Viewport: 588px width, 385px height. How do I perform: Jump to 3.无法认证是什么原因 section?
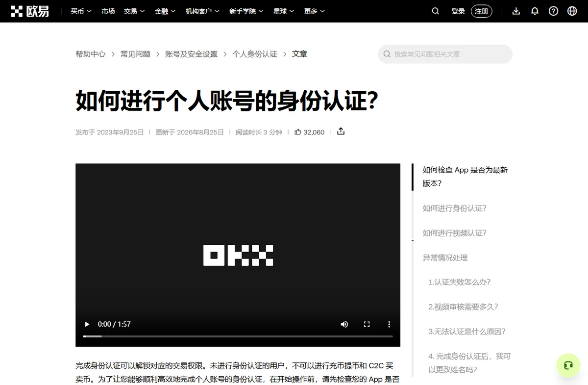click(x=466, y=332)
